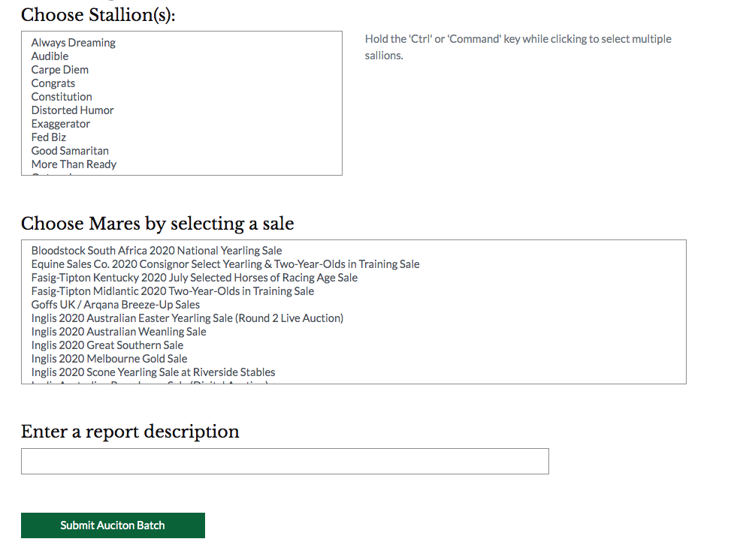743x560 pixels.
Task: Select Audible in the stallion list
Action: pos(50,56)
